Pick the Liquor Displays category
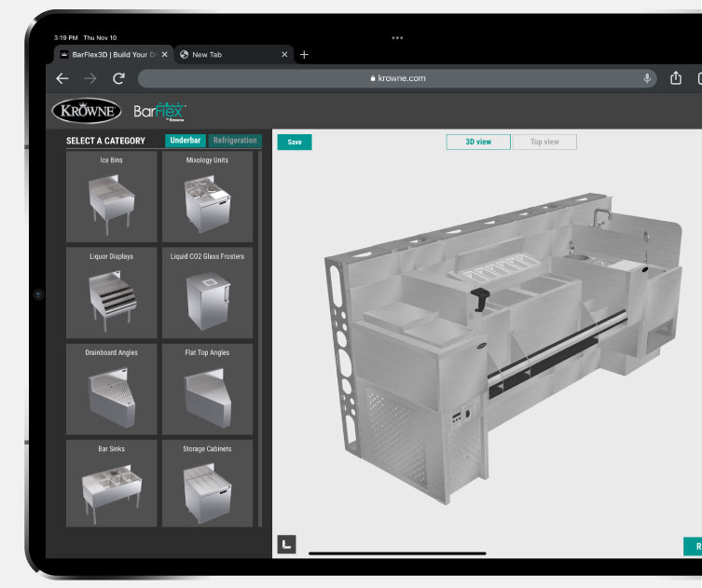The image size is (702, 588). (112, 293)
